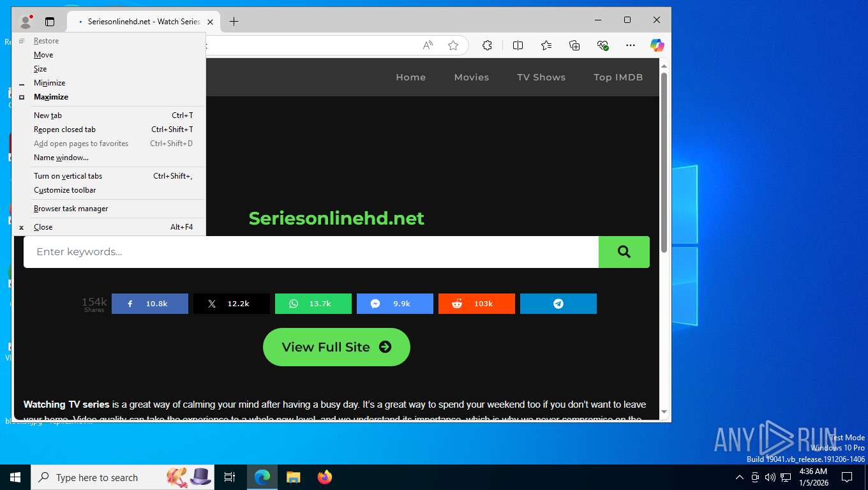Screen dimensions: 868x490
Task: Show hidden tray icons chevron
Action: pyautogui.click(x=740, y=477)
